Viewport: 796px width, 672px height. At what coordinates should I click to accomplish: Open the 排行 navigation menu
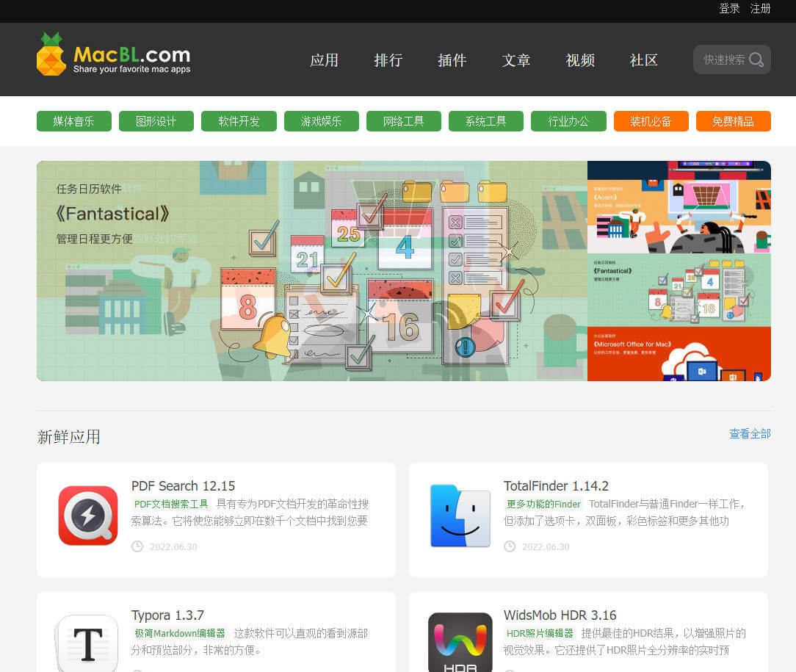388,60
